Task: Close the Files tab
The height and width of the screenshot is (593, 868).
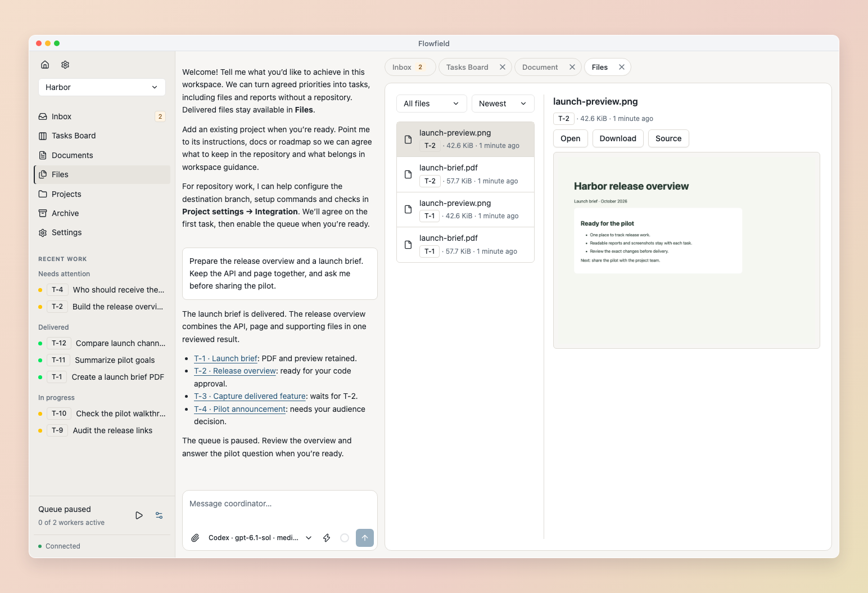Action: point(622,67)
